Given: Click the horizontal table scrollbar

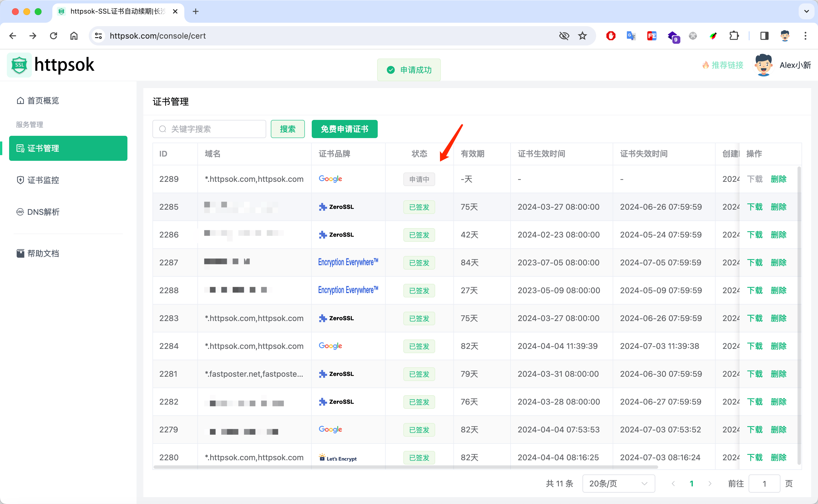Looking at the screenshot, I should click(x=405, y=467).
